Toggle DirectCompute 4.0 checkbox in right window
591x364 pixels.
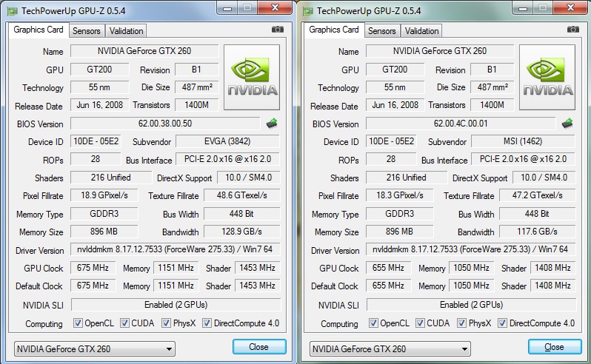502,323
